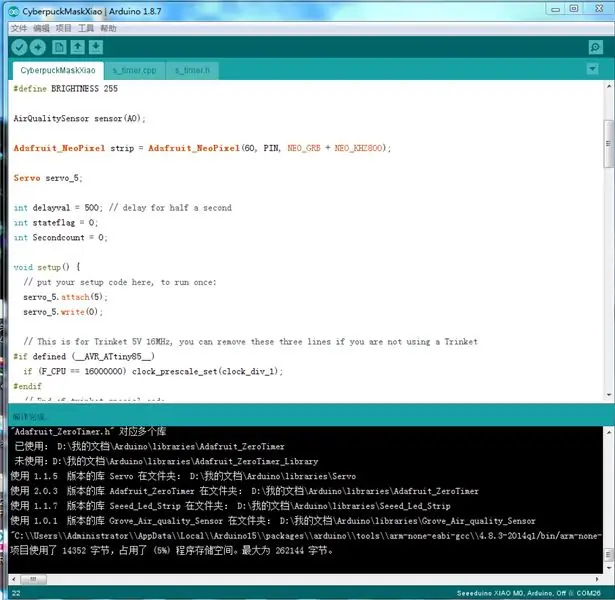The image size is (615, 600).
Task: Click the 'void setup() {' line
Action: pyautogui.click(x=47, y=267)
